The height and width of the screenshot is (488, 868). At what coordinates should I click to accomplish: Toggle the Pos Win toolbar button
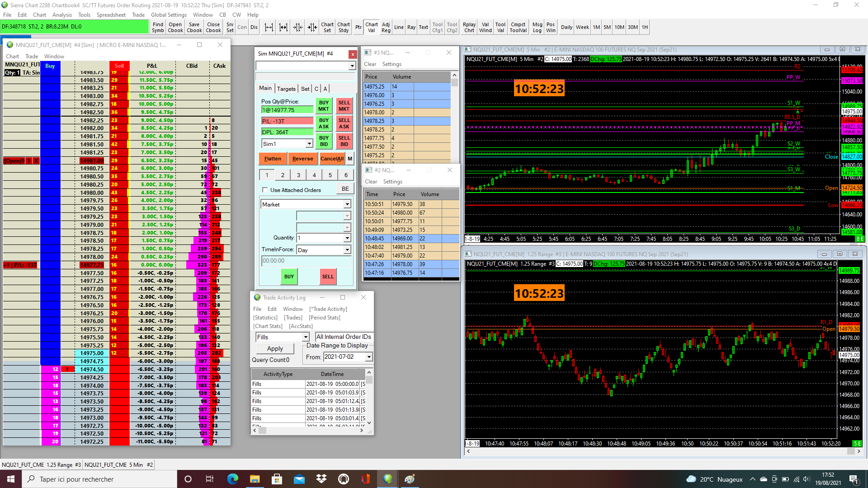click(551, 27)
